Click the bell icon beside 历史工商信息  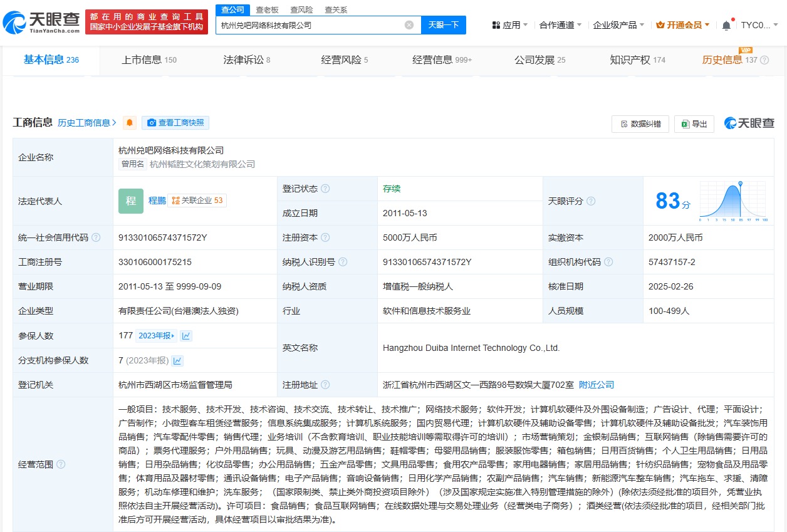[128, 123]
